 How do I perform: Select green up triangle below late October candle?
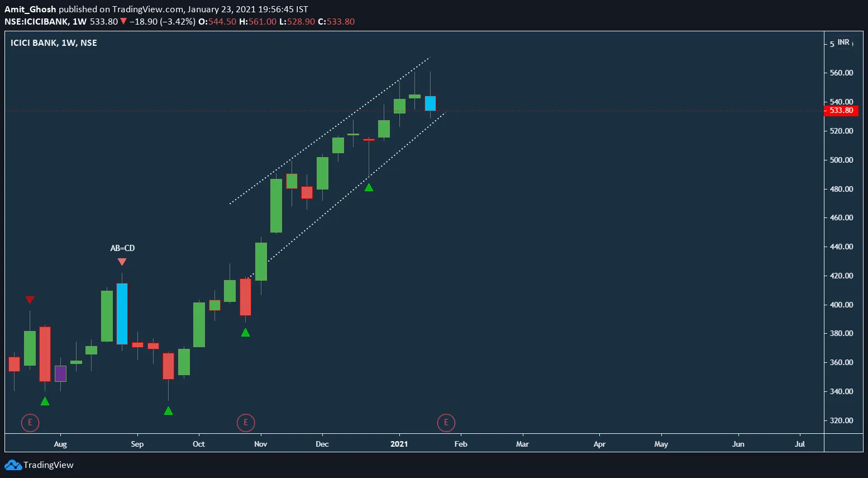[245, 333]
